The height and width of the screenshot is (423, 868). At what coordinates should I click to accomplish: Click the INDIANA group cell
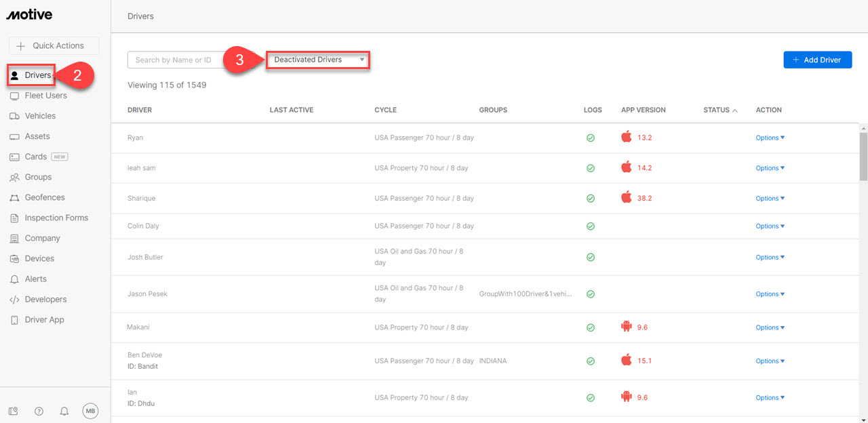coord(493,361)
